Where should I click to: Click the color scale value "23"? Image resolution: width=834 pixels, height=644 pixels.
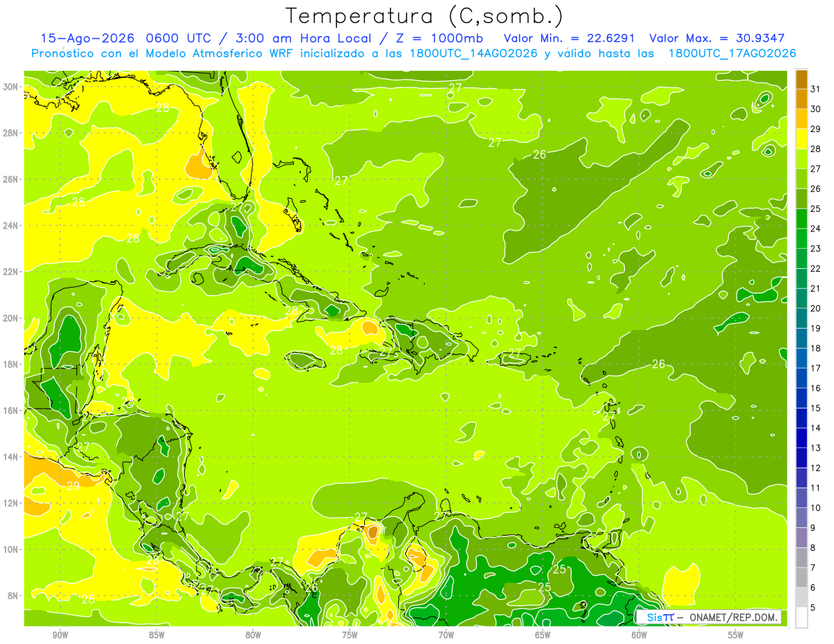816,249
